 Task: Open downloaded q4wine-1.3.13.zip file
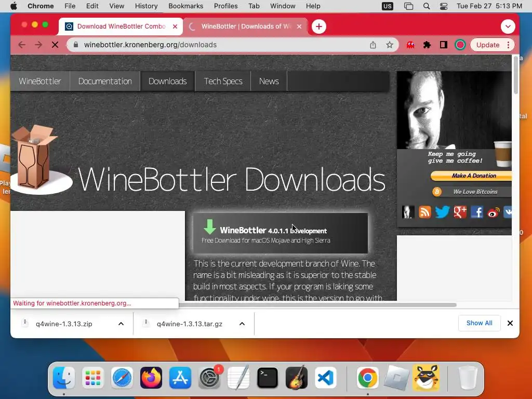(64, 324)
